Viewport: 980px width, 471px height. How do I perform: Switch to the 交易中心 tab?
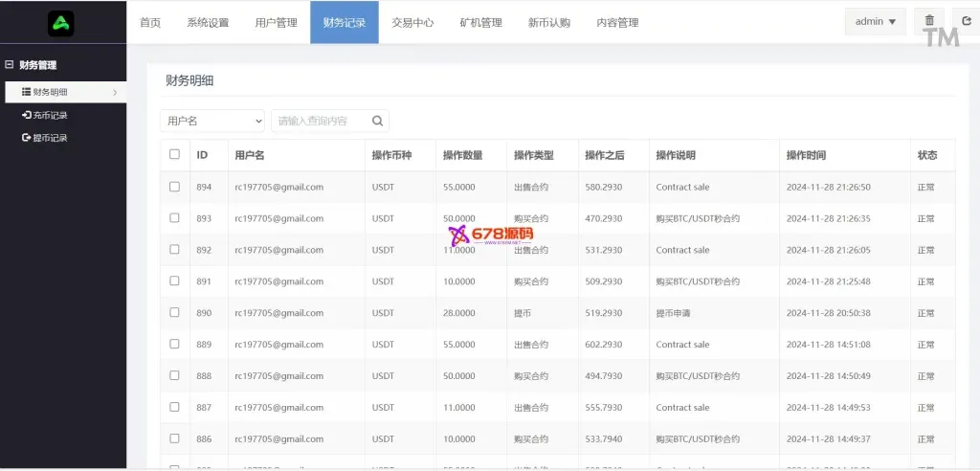[x=412, y=22]
